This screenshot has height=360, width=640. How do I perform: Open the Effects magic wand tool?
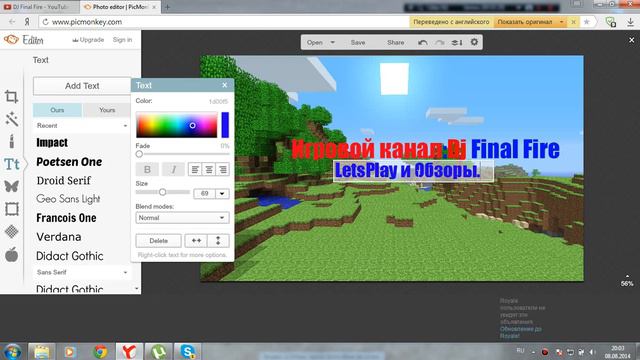11,119
